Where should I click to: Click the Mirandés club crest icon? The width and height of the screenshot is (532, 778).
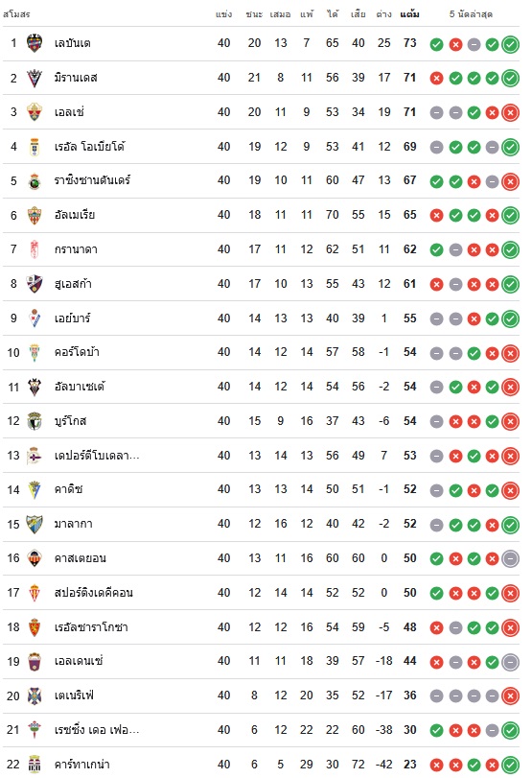[x=35, y=78]
